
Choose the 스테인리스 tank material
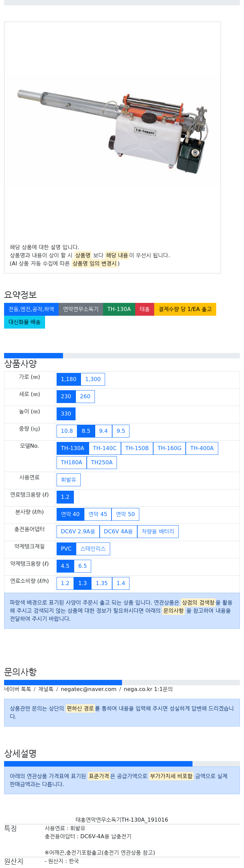point(93,549)
